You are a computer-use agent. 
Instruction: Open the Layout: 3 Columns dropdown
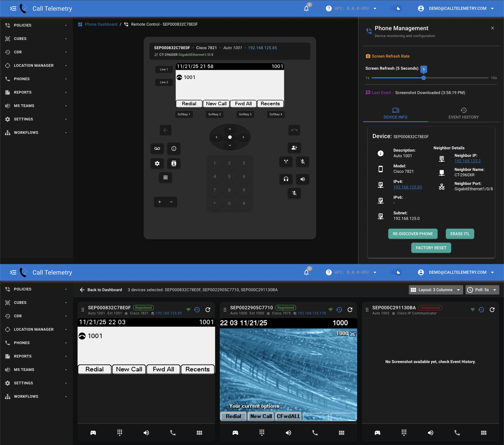point(435,290)
